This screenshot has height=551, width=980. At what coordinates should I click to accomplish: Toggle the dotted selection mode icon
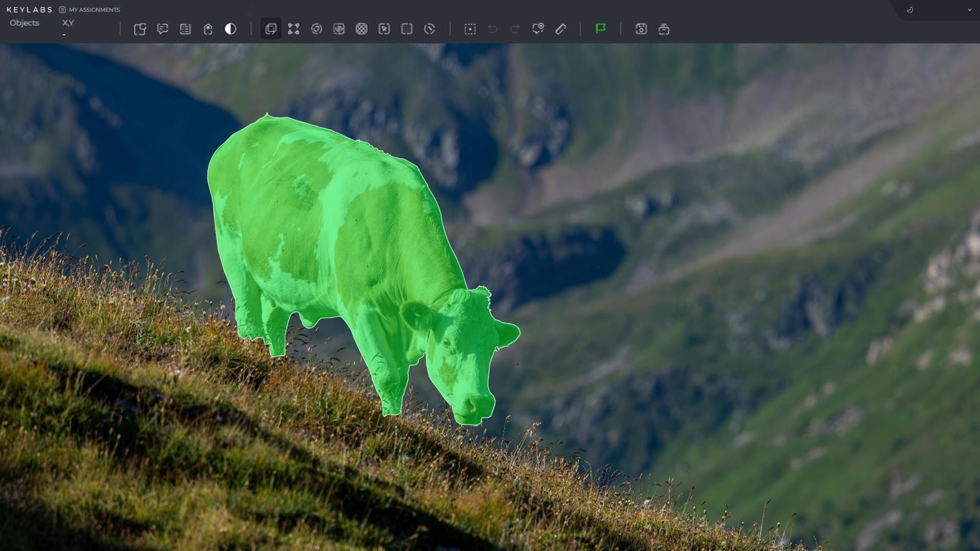pyautogui.click(x=470, y=29)
